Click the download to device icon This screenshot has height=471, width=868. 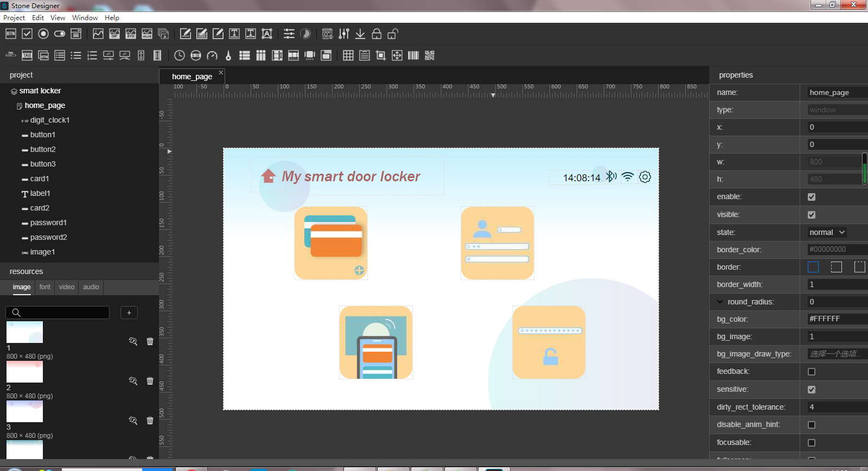[x=360, y=34]
